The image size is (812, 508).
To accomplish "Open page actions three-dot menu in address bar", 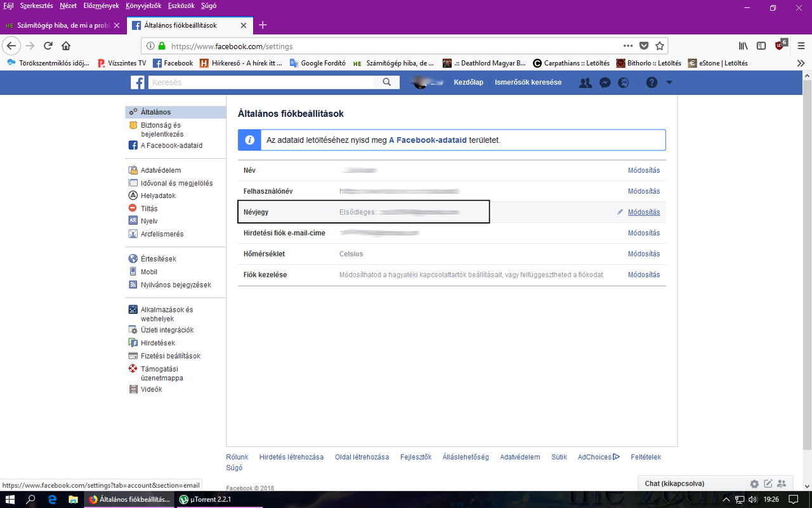I will coord(628,46).
